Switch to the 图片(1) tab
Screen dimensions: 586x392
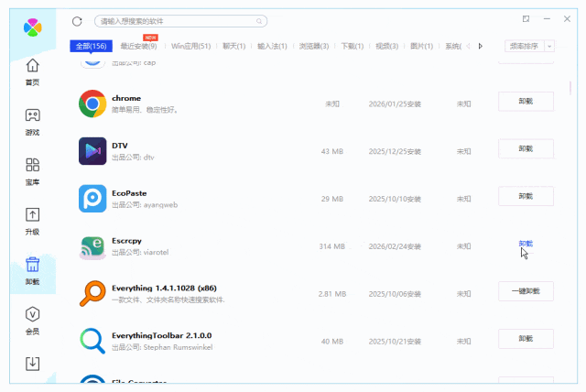pos(421,46)
